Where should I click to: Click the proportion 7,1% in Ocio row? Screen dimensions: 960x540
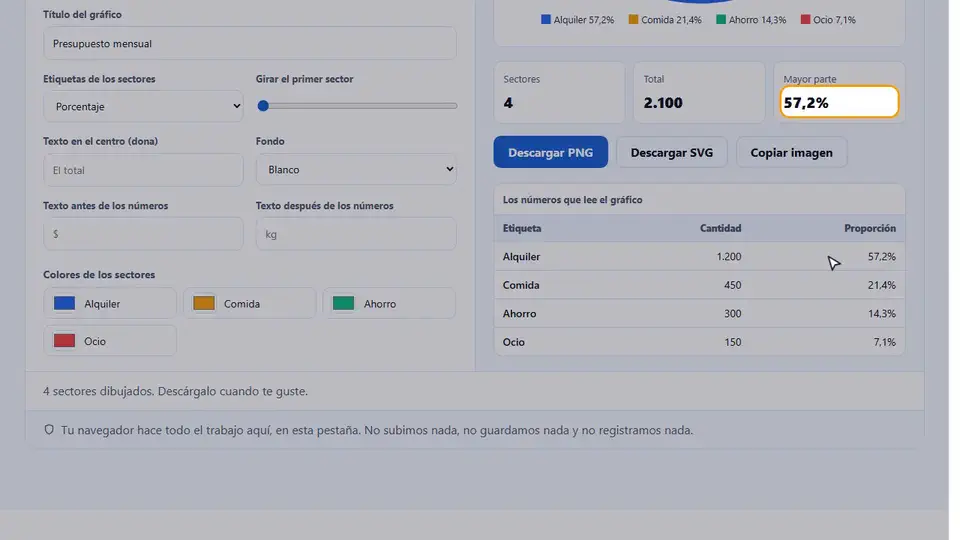(x=885, y=342)
